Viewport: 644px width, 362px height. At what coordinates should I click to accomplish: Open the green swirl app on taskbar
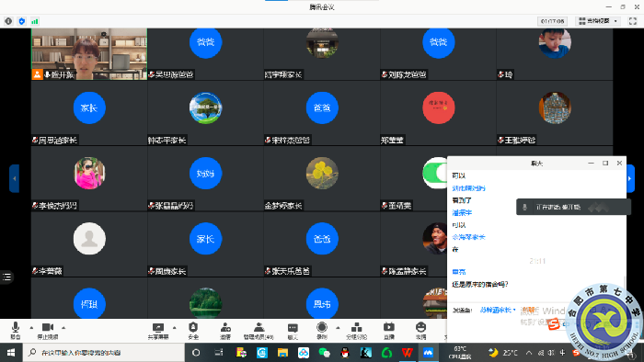tap(386, 353)
